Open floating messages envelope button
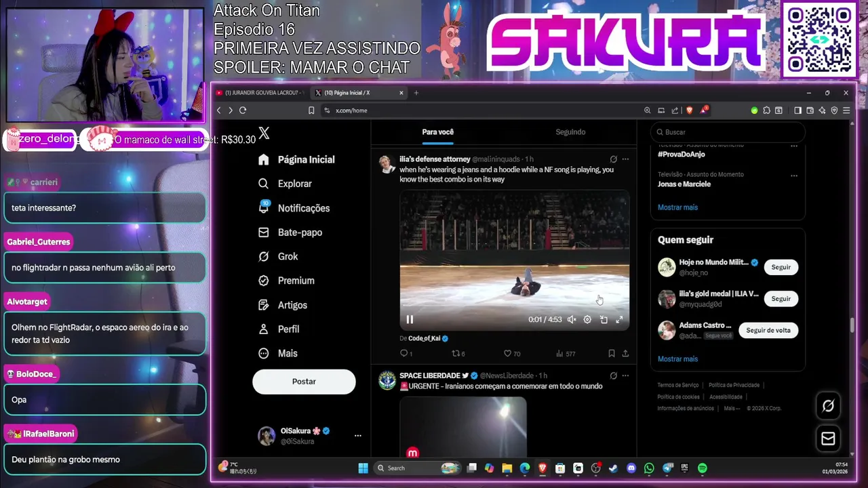Image resolution: width=868 pixels, height=488 pixels. (828, 439)
